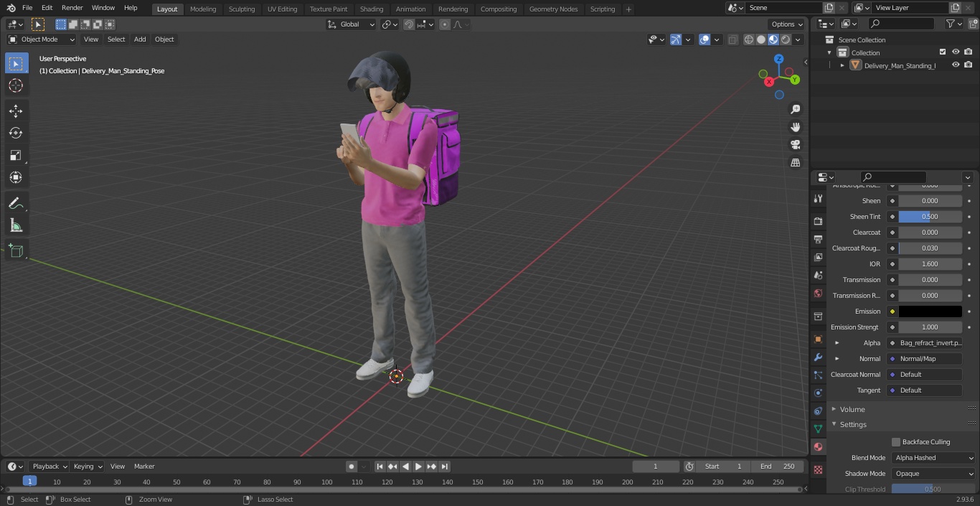The width and height of the screenshot is (980, 506).
Task: Open the Modifier properties wrench tab
Action: pos(818,357)
